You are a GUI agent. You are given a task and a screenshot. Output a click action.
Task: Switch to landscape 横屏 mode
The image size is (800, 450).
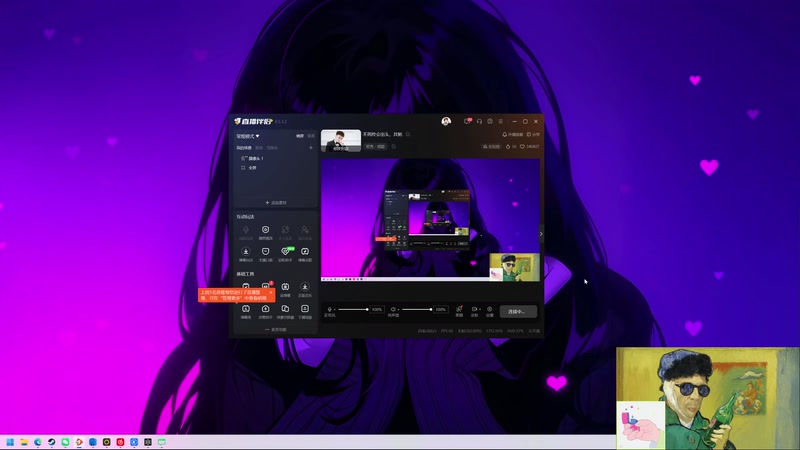point(300,136)
